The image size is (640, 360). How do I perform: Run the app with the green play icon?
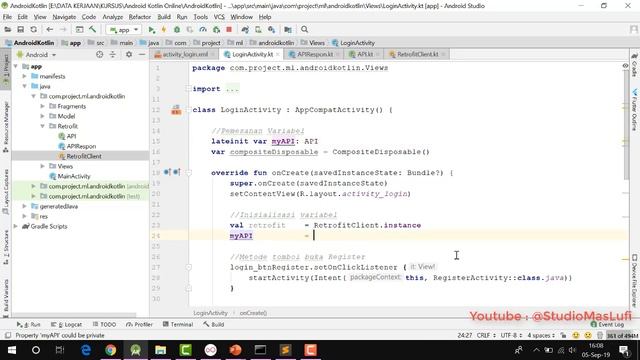point(151,29)
